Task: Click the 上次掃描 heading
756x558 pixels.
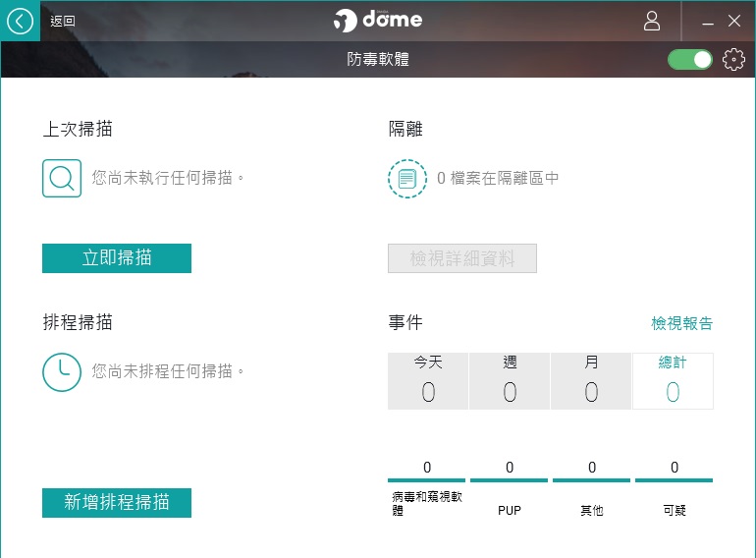Action: pyautogui.click(x=78, y=129)
